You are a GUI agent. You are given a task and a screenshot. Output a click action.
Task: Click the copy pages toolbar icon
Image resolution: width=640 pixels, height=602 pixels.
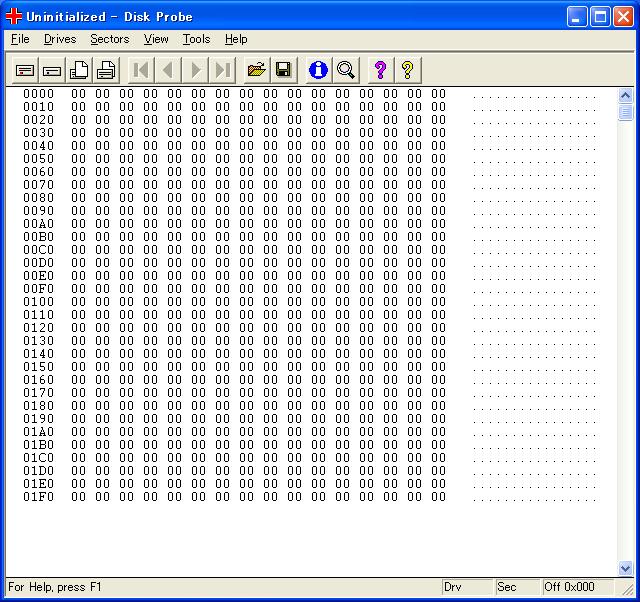pos(79,70)
